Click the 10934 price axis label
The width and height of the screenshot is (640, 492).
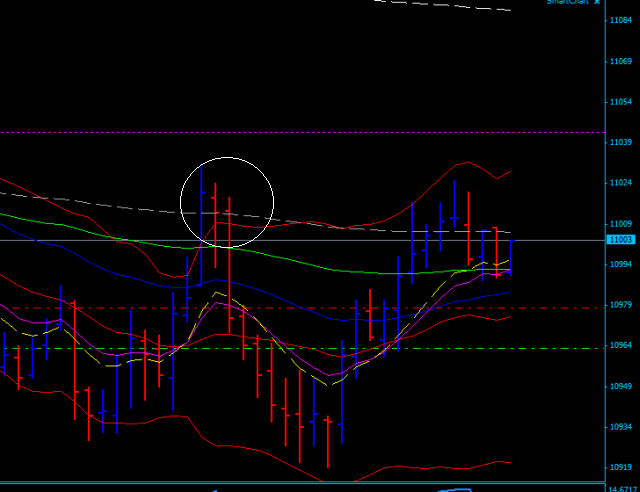[x=620, y=427]
